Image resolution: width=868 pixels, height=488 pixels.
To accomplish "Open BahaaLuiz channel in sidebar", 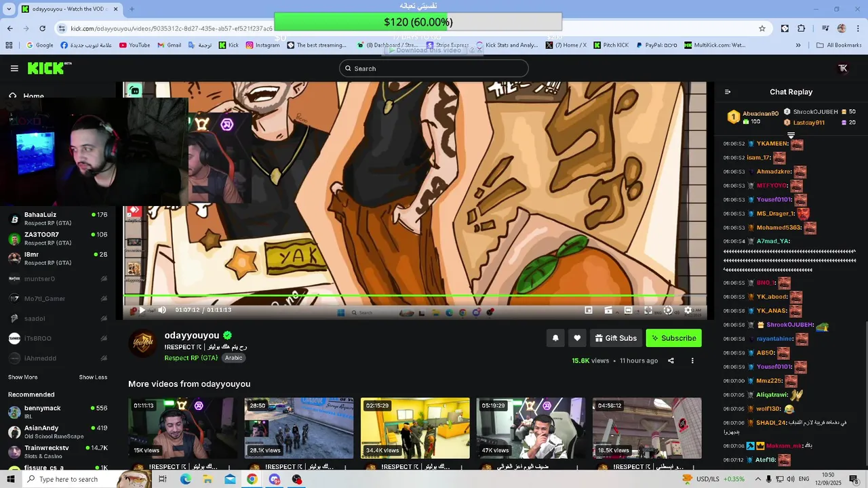I will [x=57, y=218].
